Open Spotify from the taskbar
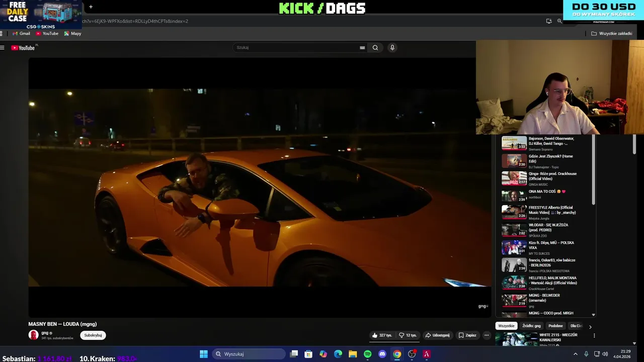 [368, 354]
